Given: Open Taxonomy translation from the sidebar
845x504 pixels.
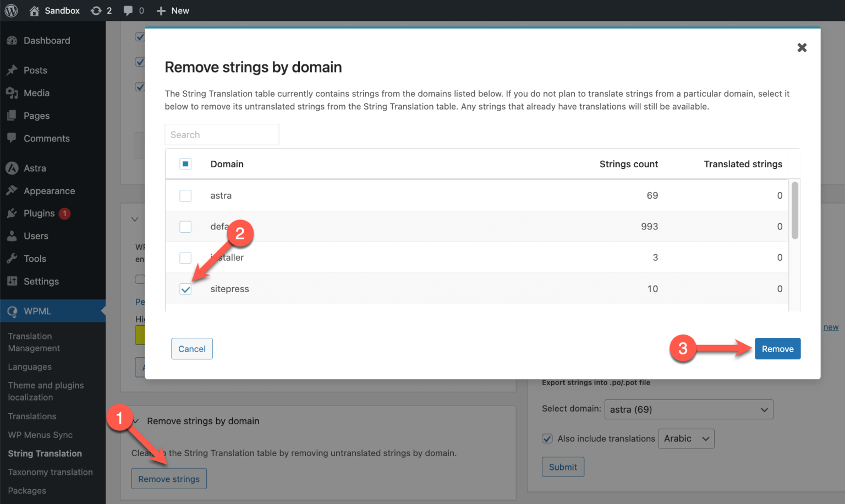Looking at the screenshot, I should (x=50, y=472).
